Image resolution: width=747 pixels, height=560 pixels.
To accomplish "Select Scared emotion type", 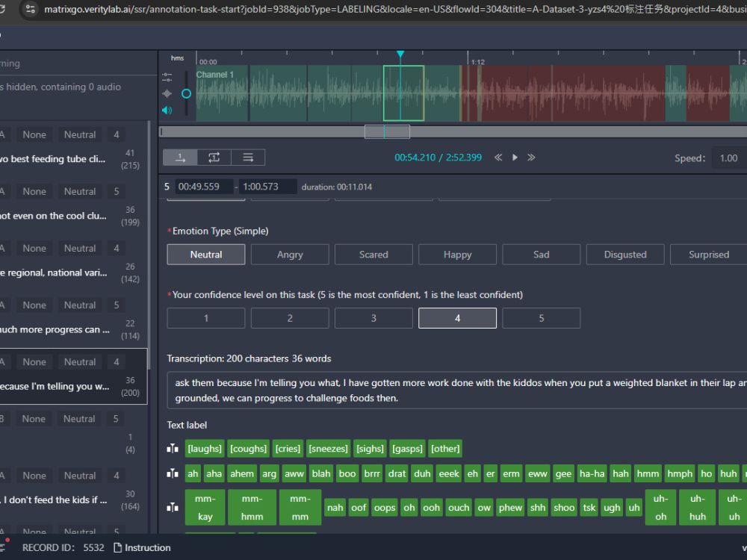I will point(373,255).
